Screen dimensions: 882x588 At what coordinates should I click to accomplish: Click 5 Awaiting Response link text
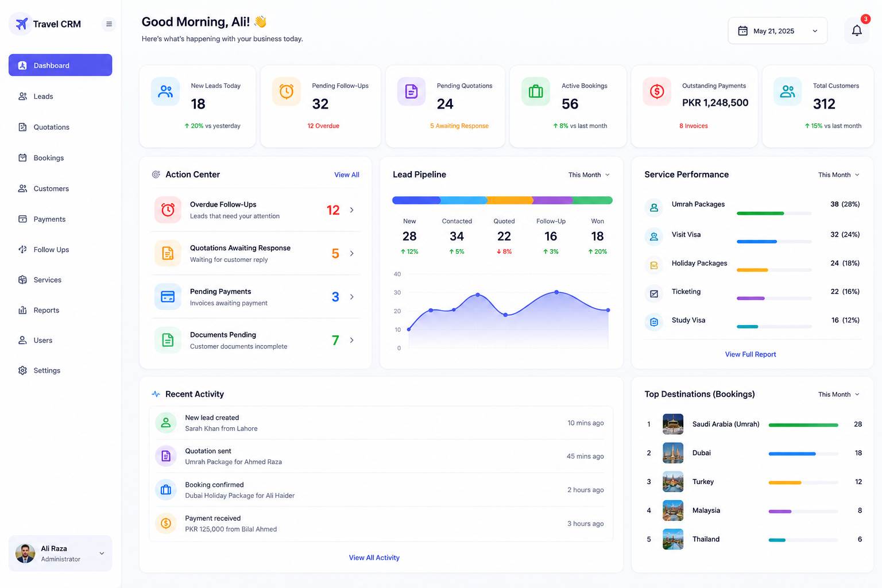click(459, 126)
